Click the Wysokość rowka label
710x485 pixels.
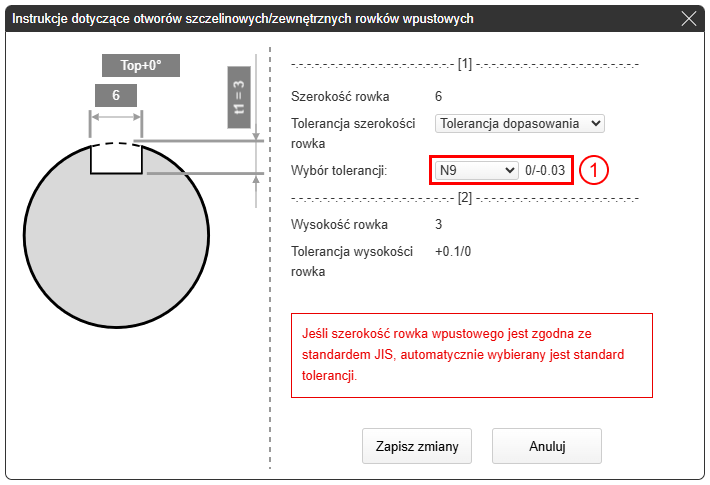[339, 225]
